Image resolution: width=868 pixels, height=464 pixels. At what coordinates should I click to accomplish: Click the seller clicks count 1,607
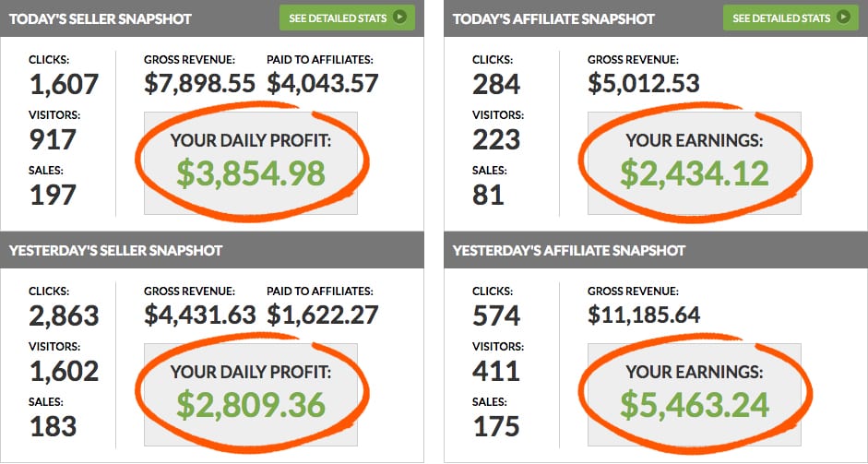(64, 85)
